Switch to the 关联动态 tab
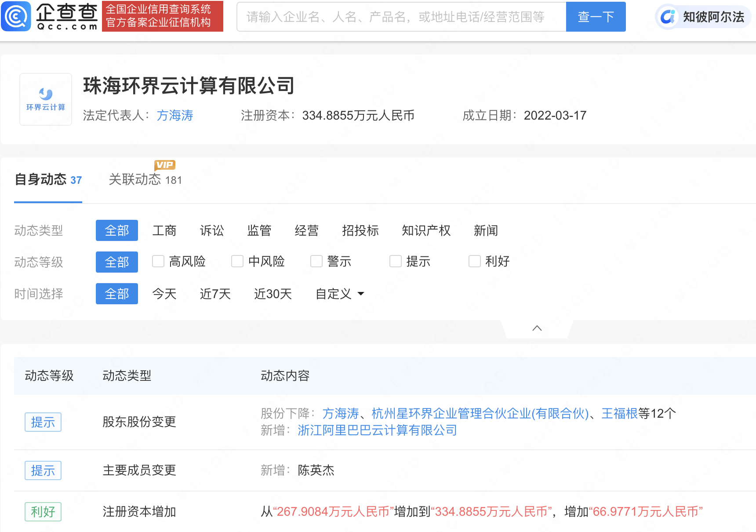This screenshot has width=756, height=532. pyautogui.click(x=145, y=180)
